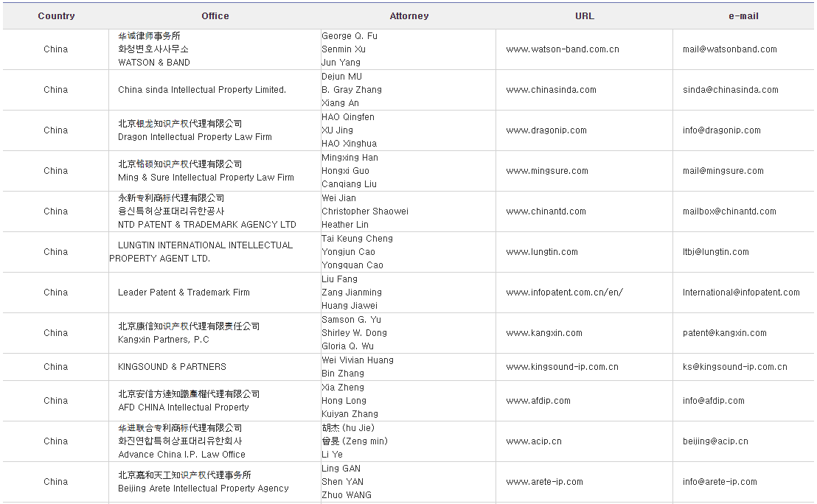Click attorney name "Wei Vivian Huang"

[x=358, y=361]
